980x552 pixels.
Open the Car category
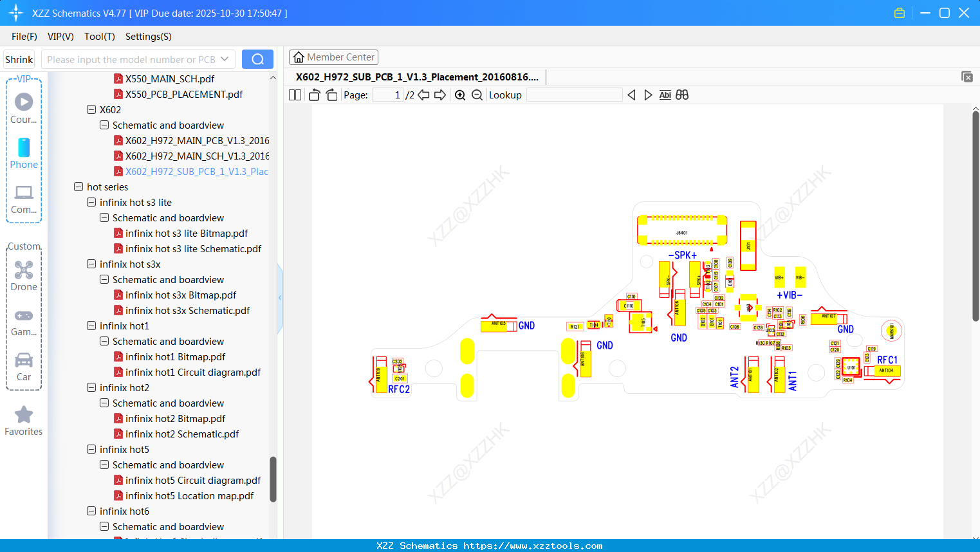tap(24, 367)
